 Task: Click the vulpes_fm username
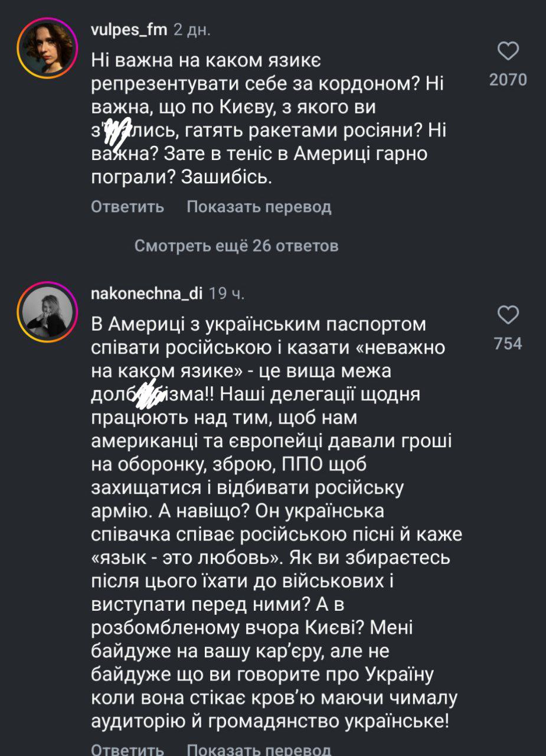[129, 30]
